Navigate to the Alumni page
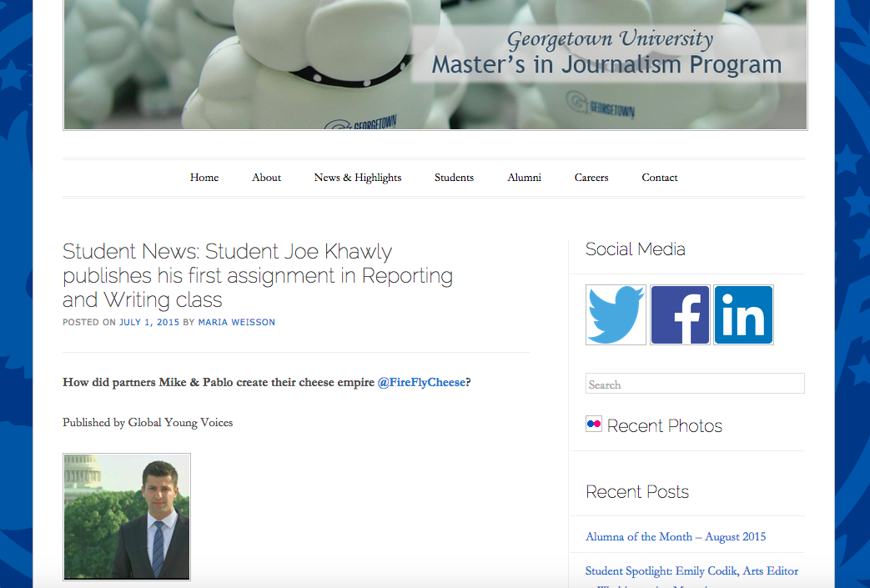 (524, 178)
